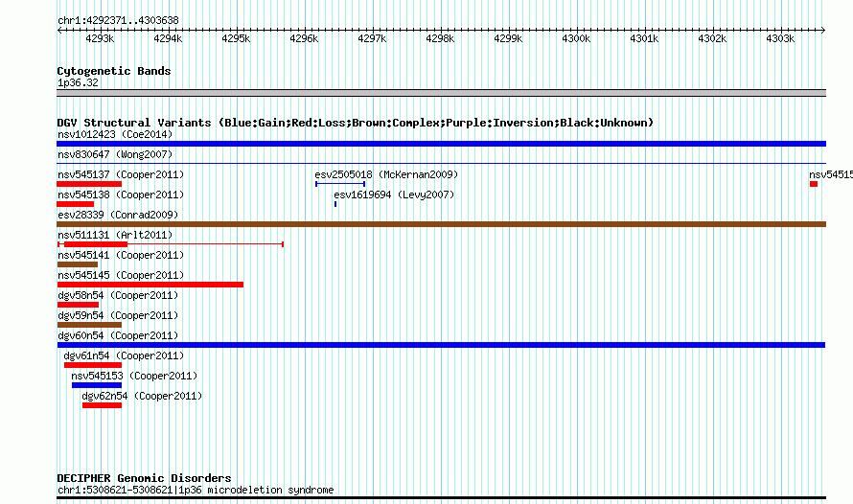This screenshot has height=504, width=853.
Task: Click the 1p36.32 band label
Action: click(x=78, y=82)
